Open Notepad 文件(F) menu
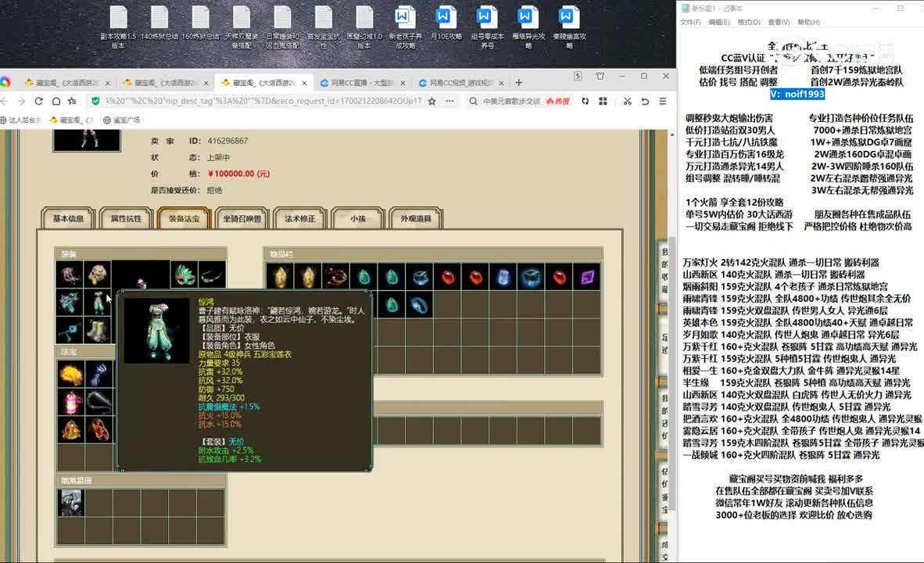 pos(690,23)
